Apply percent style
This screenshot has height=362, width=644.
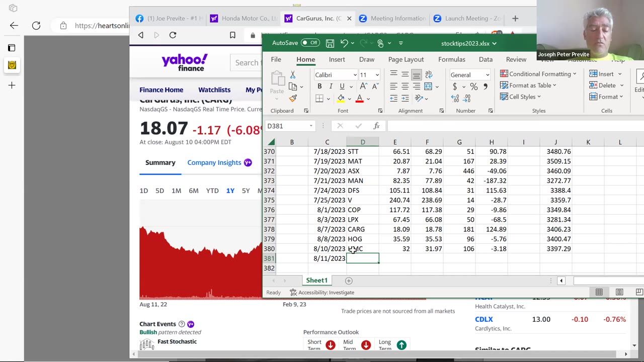pyautogui.click(x=473, y=87)
